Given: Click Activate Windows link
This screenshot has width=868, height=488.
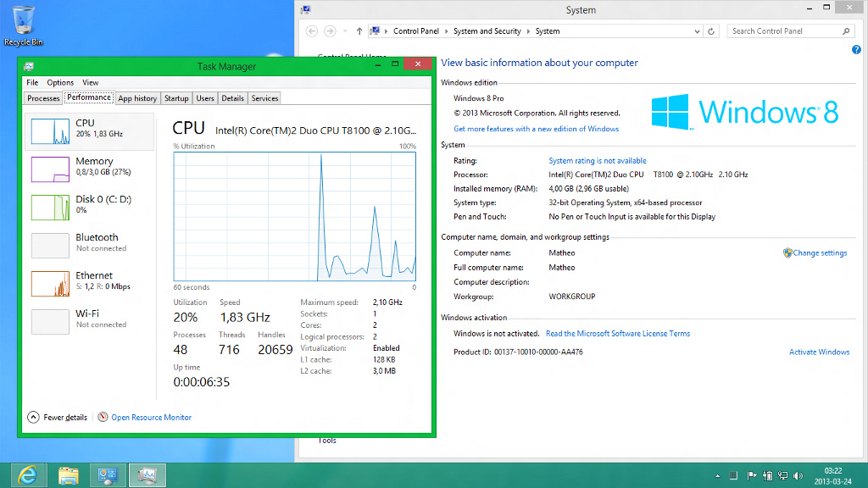Looking at the screenshot, I should (x=819, y=352).
